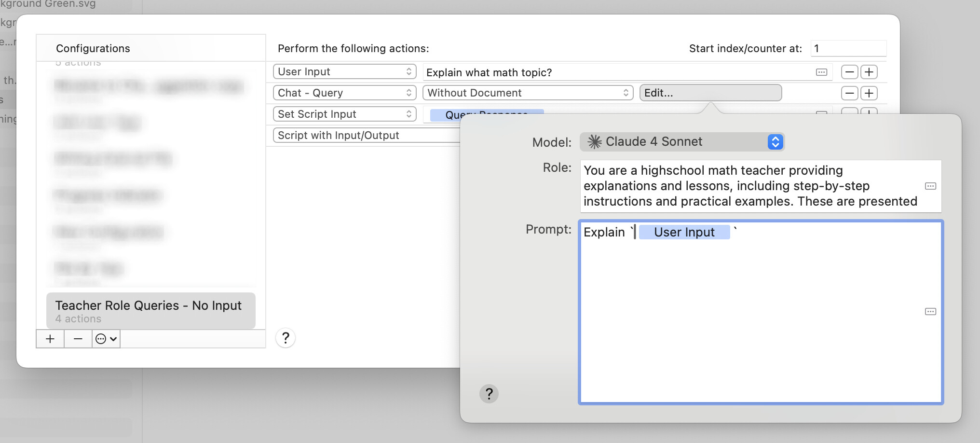Select Teacher Role Queries - No Input configuration
The image size is (980, 443).
point(150,311)
